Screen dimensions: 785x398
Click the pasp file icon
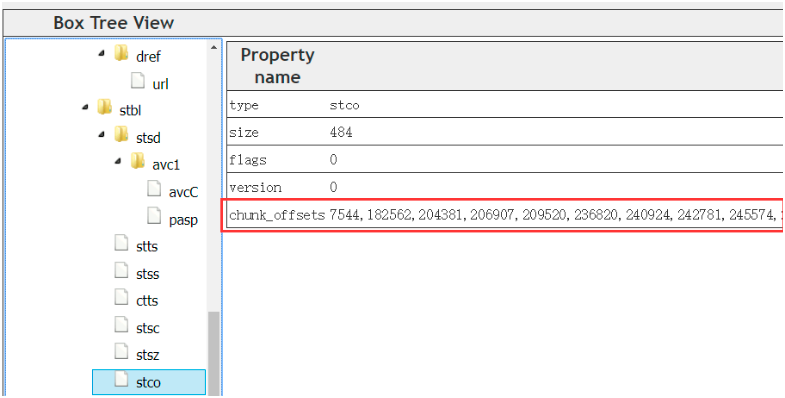coord(154,216)
